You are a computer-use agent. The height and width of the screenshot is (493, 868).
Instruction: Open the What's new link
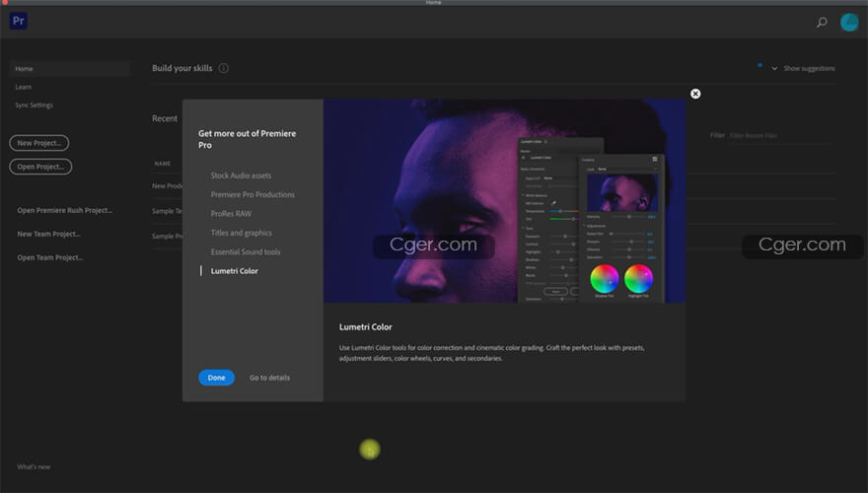coord(34,467)
